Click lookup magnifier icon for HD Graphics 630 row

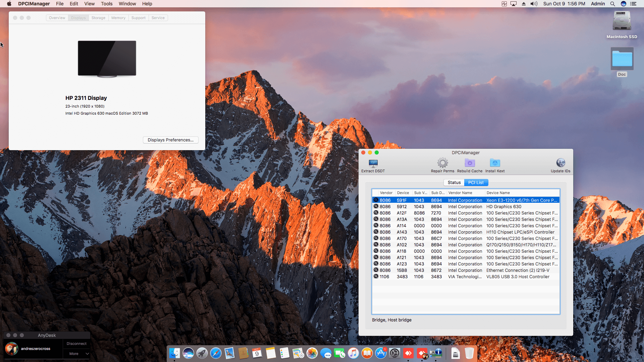click(x=376, y=206)
